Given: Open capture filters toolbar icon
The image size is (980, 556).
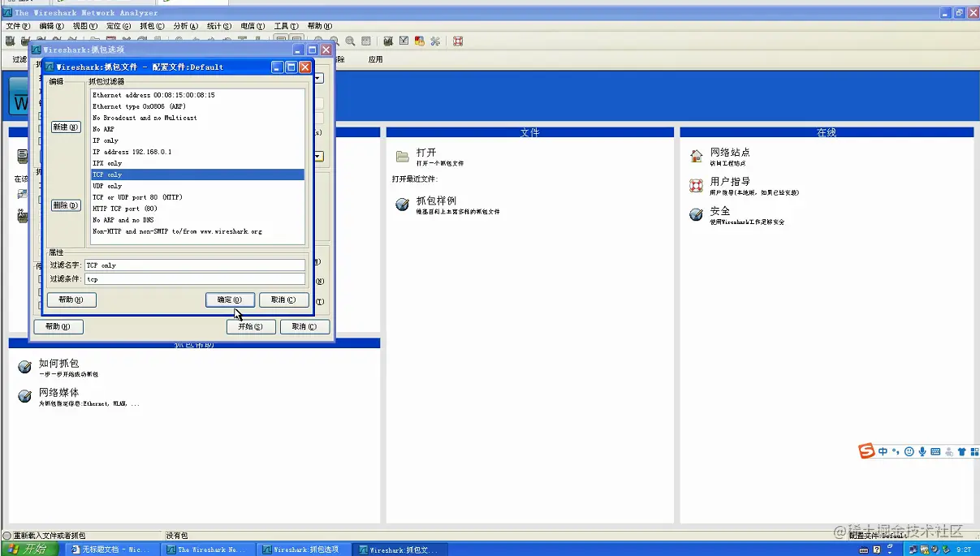Looking at the screenshot, I should pyautogui.click(x=388, y=41).
